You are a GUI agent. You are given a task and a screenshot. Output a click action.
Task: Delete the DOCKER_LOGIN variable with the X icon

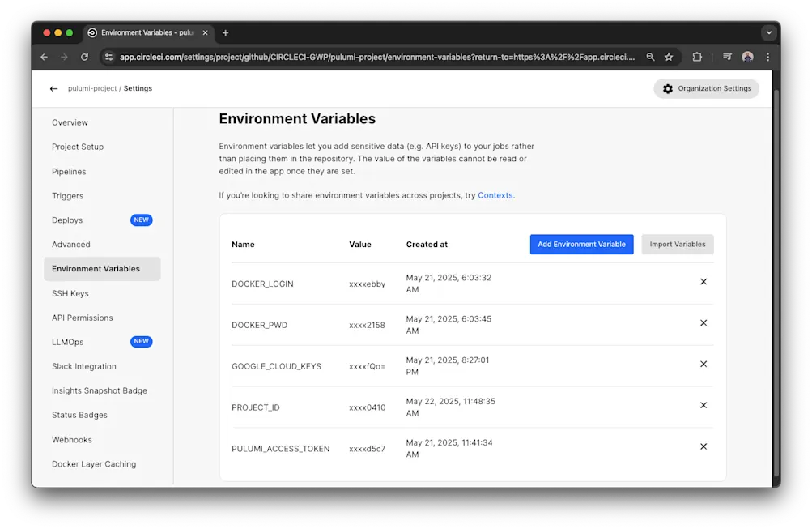point(703,282)
